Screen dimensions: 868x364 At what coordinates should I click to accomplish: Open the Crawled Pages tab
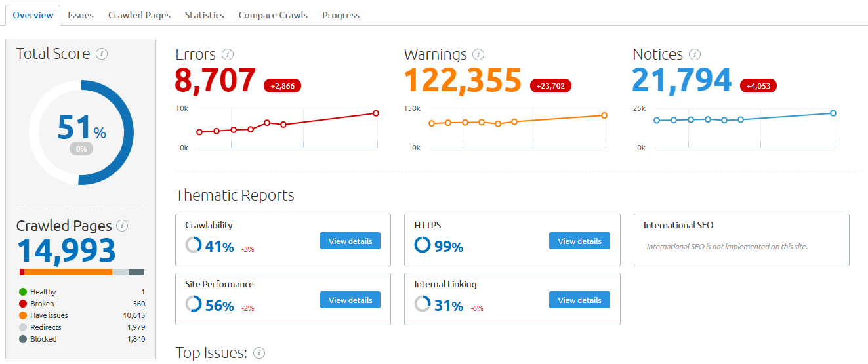coord(139,15)
